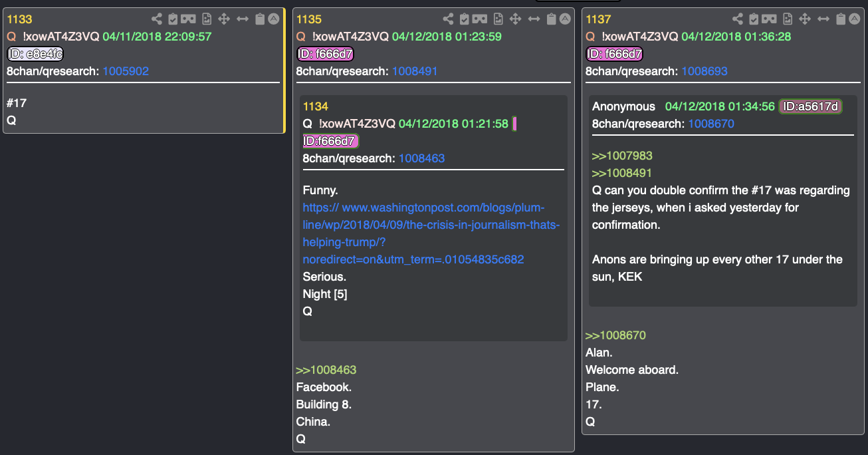Image resolution: width=868 pixels, height=455 pixels.
Task: Follow reply reference >>1008463
Action: (326, 370)
